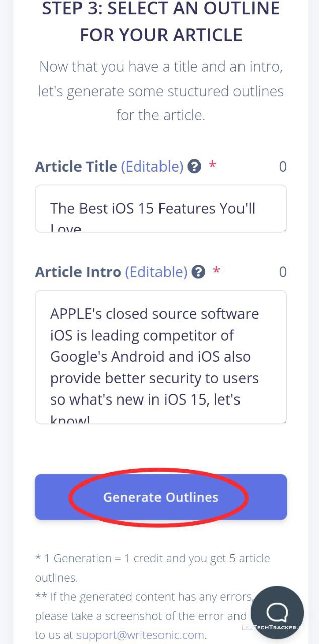Click the (Editable) text beside Article Title
Viewport: 319px width, 644px height.
point(152,167)
